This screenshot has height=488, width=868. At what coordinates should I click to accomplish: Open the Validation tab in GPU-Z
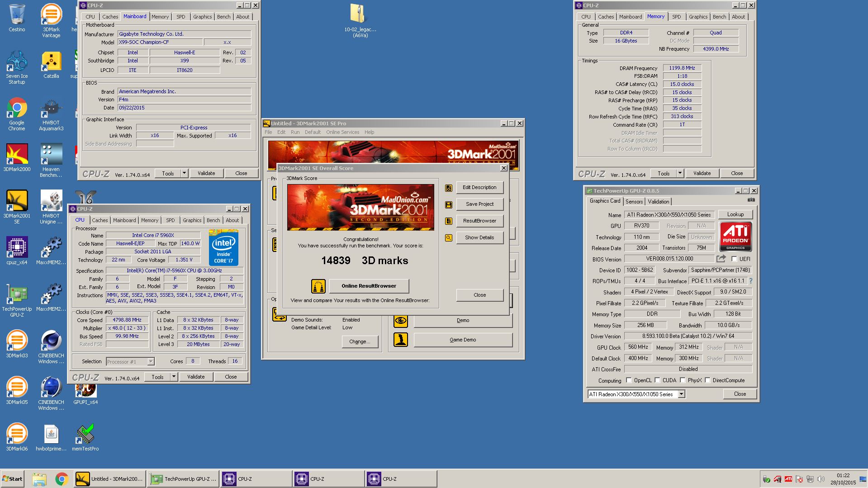coord(658,202)
